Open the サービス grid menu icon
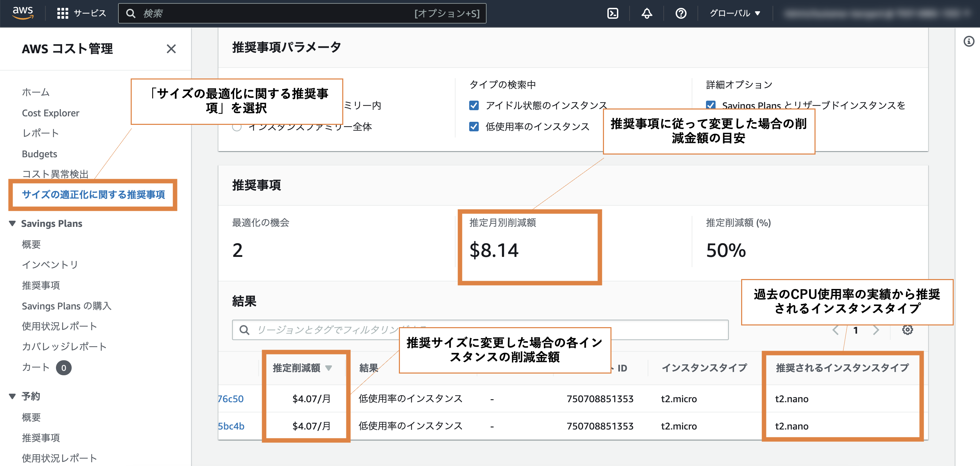Screen dimensions: 980x466 pos(63,13)
